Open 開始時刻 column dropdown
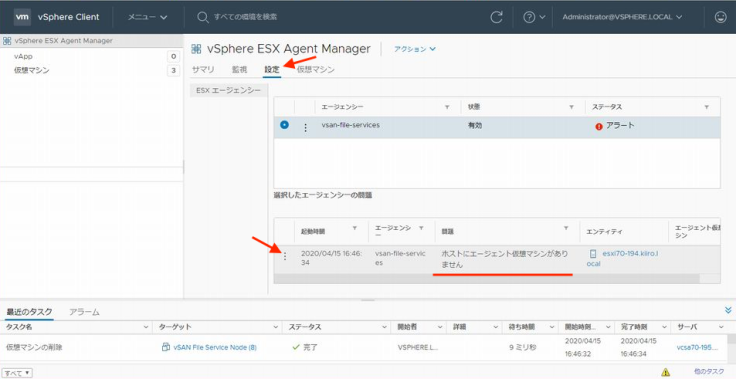Viewport: 736px width, 379px height. [608, 327]
